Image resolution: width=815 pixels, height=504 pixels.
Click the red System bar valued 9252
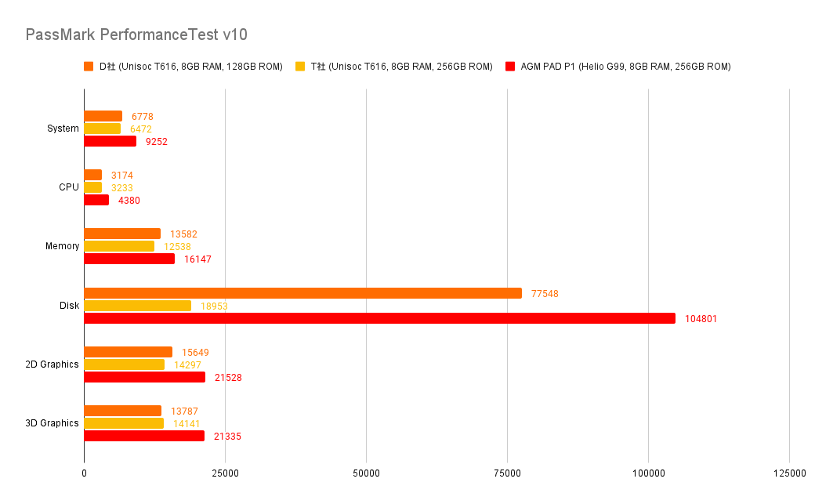110,141
